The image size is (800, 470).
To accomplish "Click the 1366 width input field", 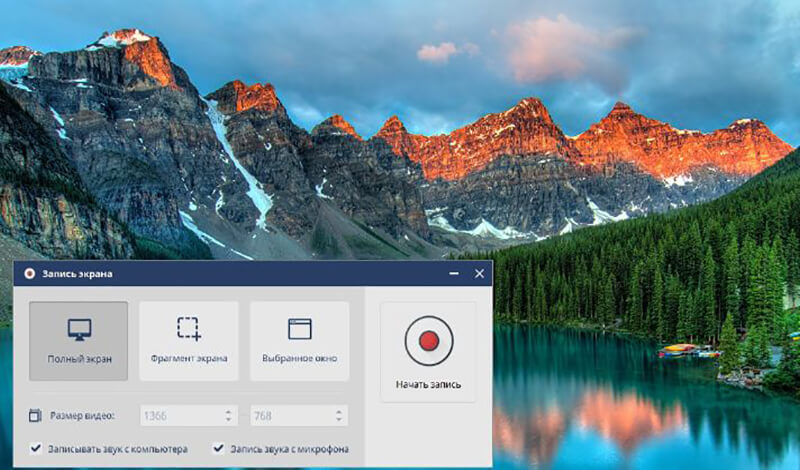I will [180, 415].
